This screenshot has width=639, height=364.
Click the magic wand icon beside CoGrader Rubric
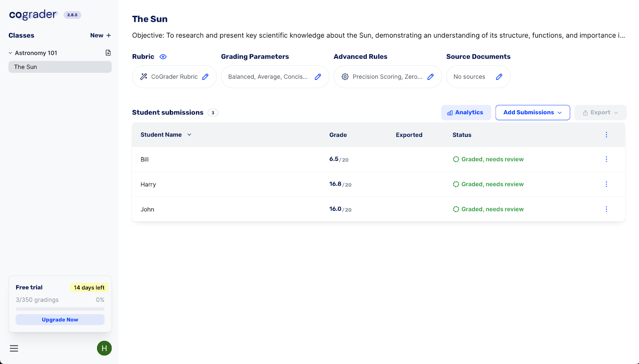tap(144, 76)
